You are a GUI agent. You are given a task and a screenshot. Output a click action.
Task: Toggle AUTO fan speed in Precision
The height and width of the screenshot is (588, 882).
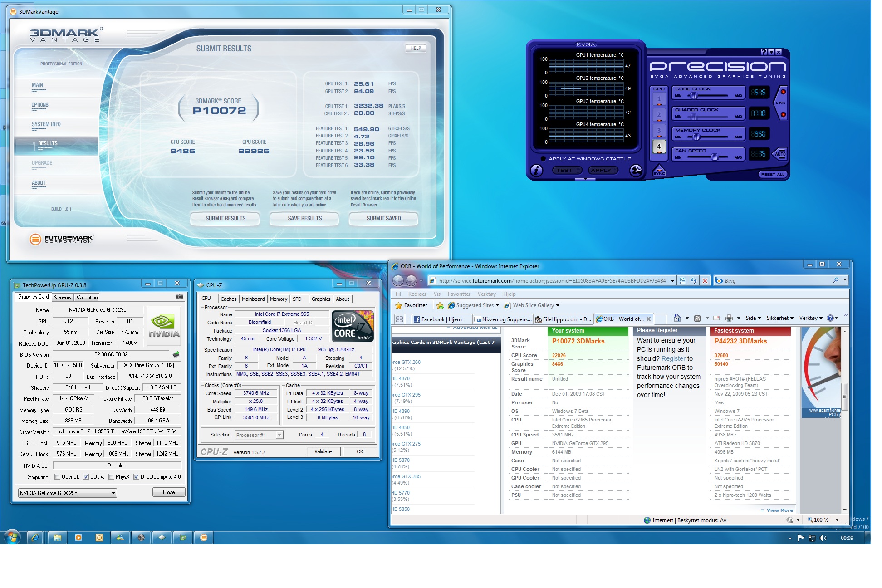tap(780, 154)
